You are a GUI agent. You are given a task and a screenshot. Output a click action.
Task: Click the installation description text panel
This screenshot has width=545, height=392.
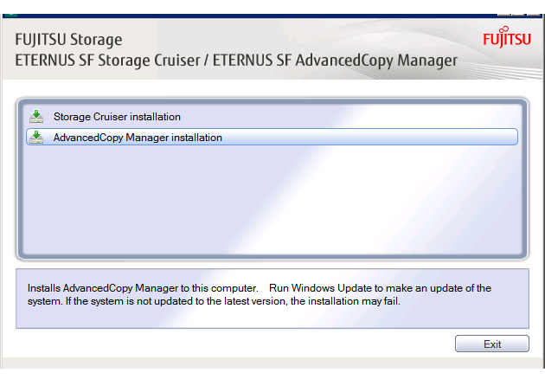(x=272, y=299)
